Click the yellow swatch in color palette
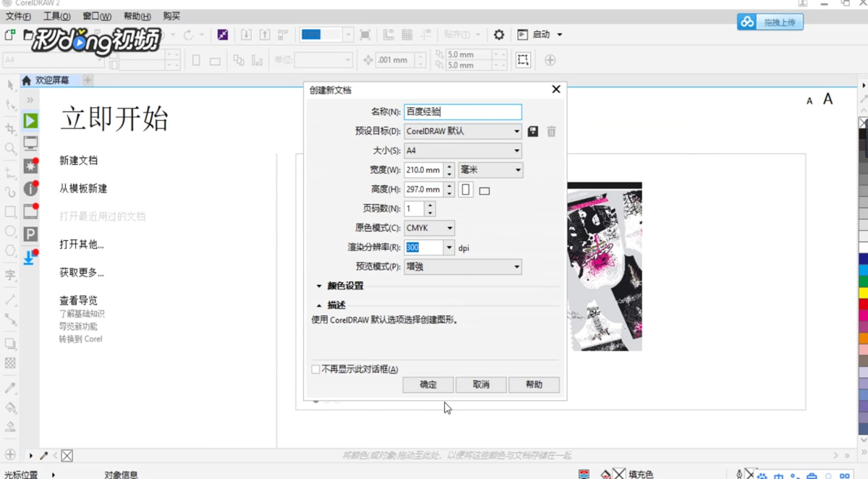 click(863, 293)
